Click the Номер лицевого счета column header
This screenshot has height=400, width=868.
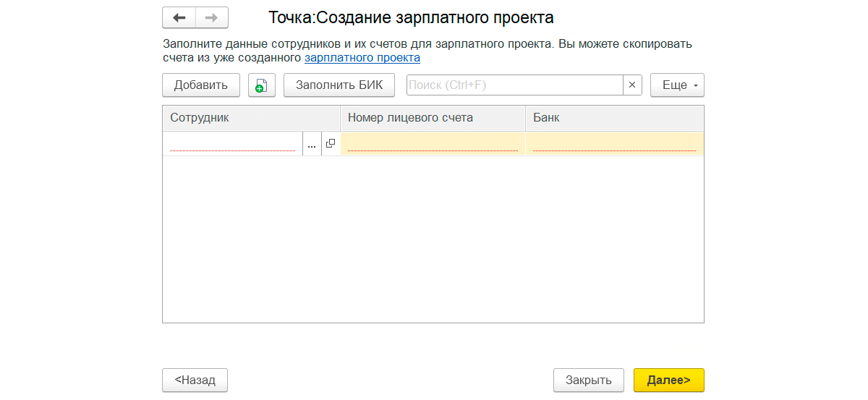tap(433, 118)
